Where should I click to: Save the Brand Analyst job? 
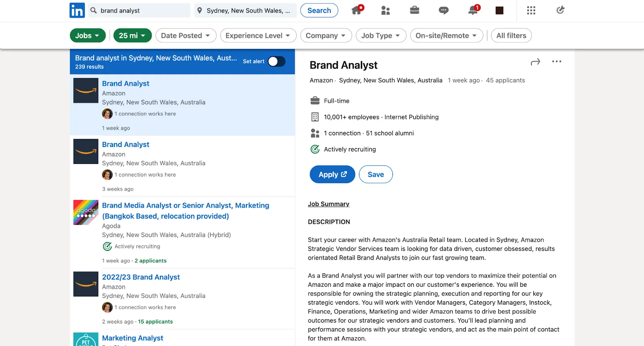coord(376,174)
